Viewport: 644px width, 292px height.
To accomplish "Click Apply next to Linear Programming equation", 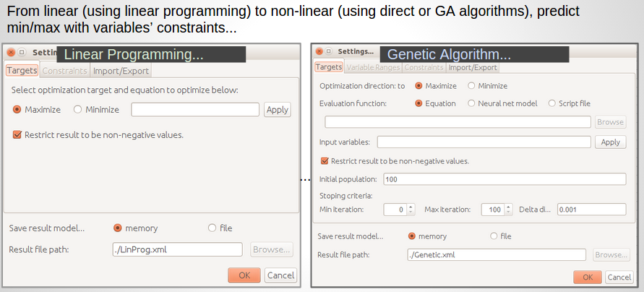I will pyautogui.click(x=278, y=110).
